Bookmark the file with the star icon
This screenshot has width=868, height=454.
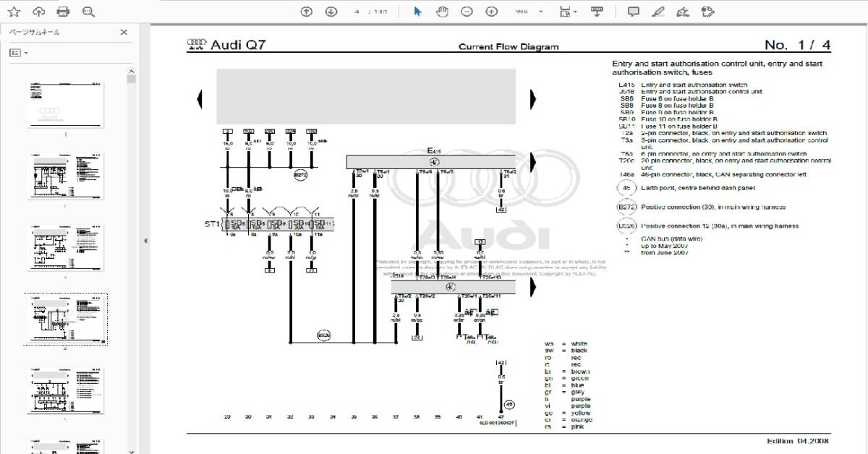[14, 12]
